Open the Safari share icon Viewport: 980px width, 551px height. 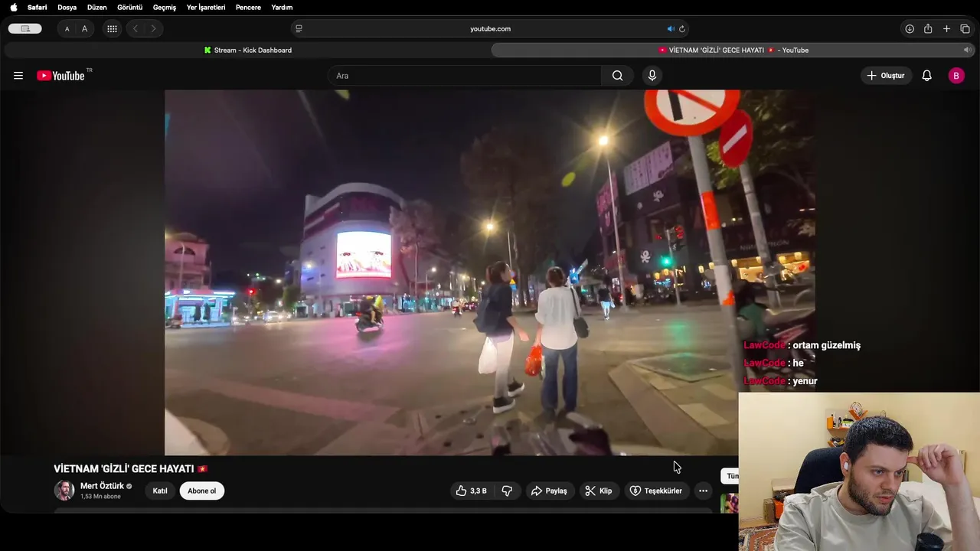tap(928, 29)
